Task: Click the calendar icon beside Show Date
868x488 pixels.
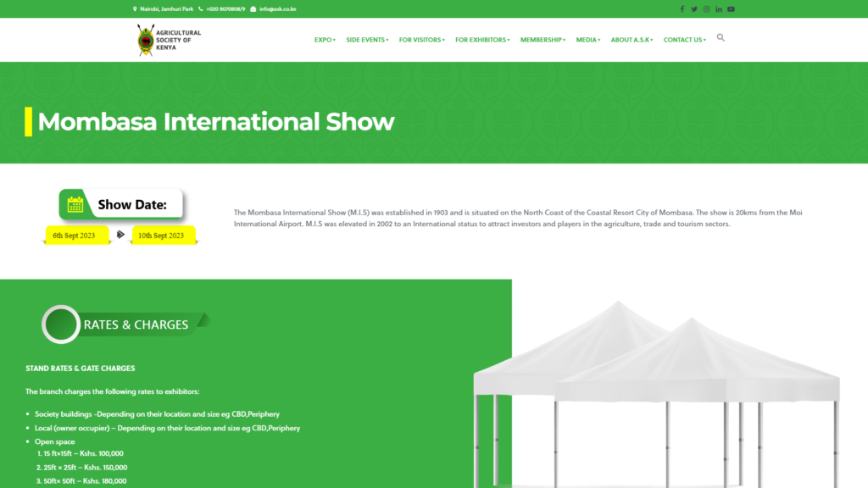Action: [75, 205]
